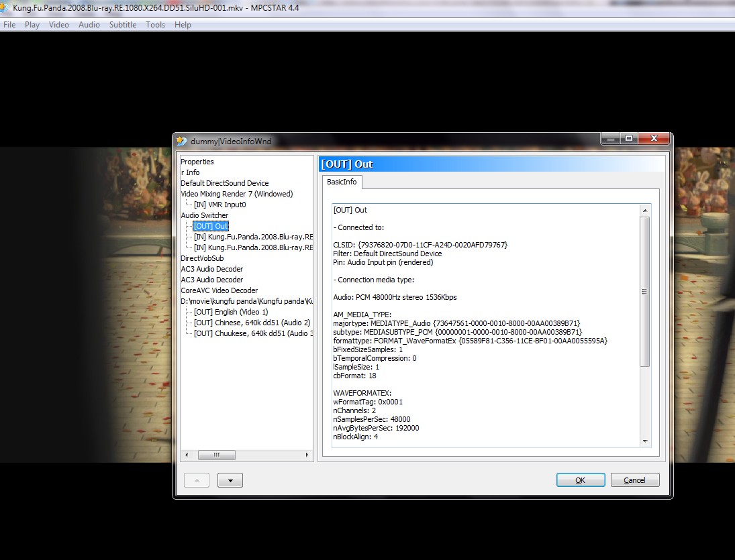Click the 'Filter: Default DirectSound Device' line
The image size is (735, 560).
point(387,254)
